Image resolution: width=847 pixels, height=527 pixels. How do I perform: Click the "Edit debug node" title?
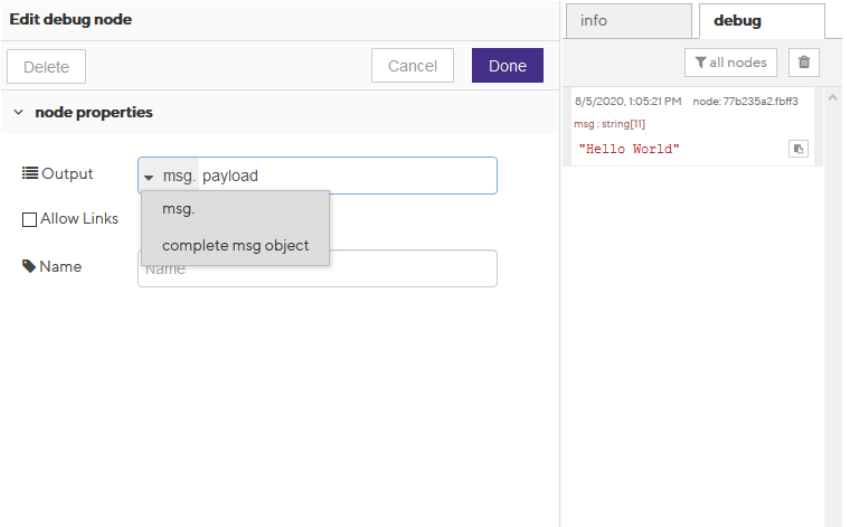71,19
